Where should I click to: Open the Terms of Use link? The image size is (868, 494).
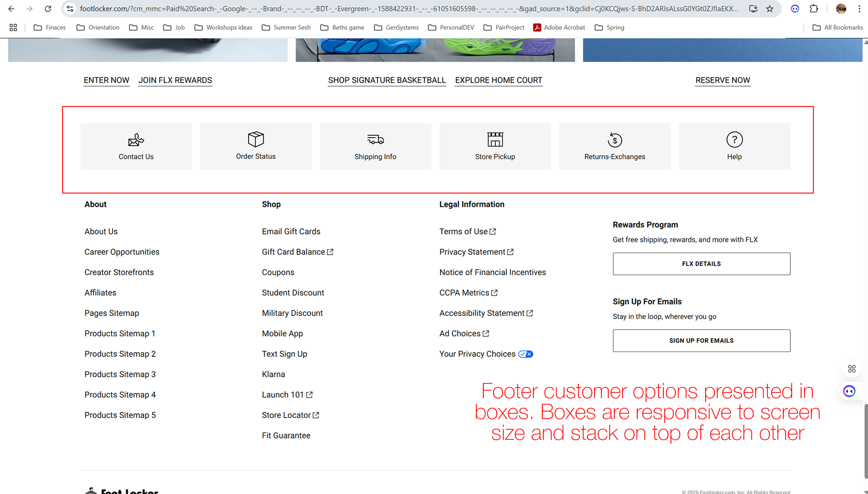tap(468, 231)
